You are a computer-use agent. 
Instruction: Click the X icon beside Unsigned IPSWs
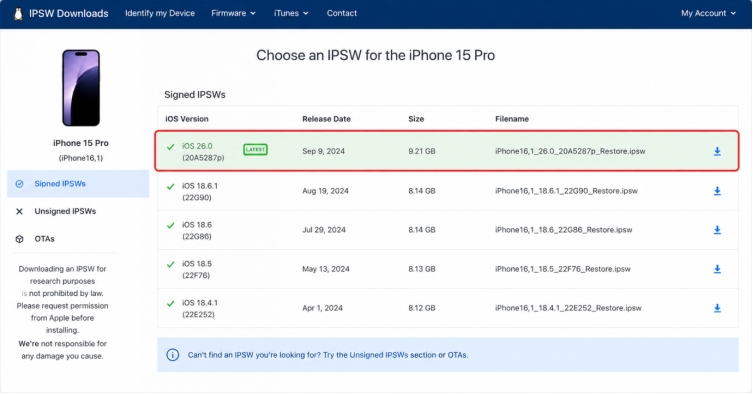19,211
